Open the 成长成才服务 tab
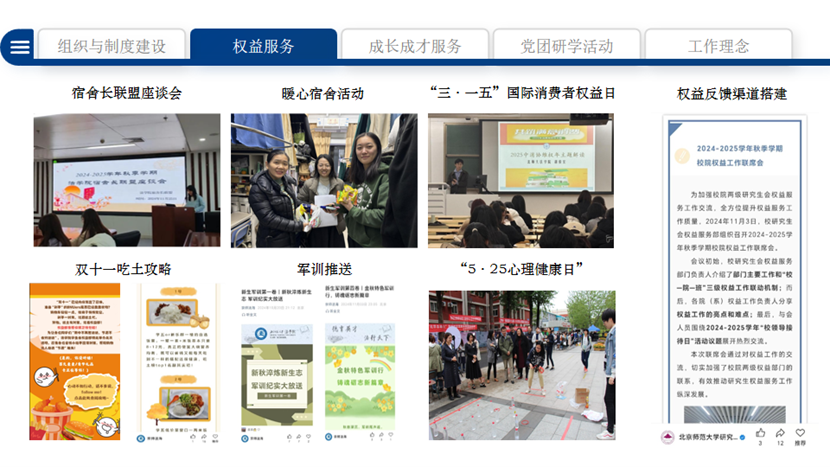This screenshot has height=467, width=830. 415,46
